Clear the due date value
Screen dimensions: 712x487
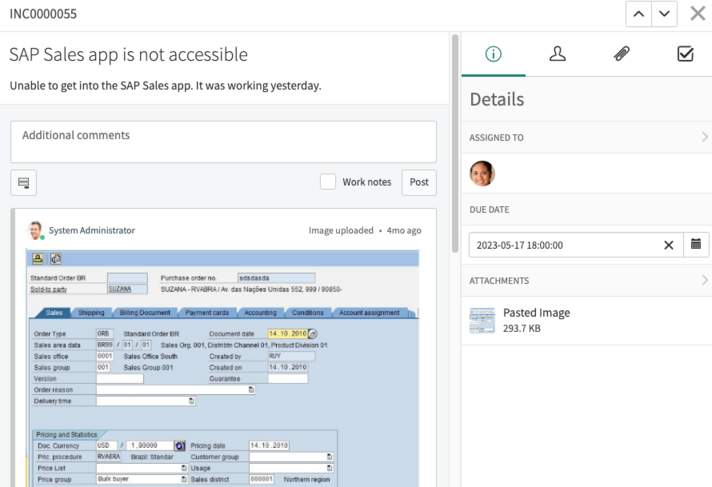point(668,245)
